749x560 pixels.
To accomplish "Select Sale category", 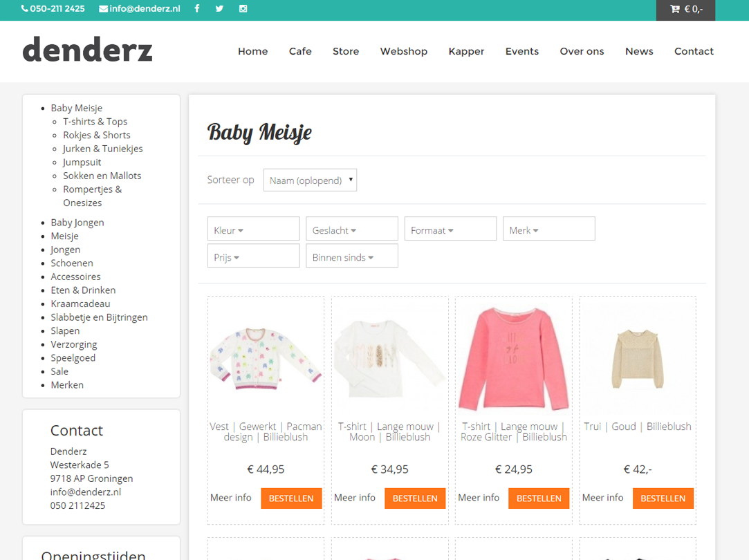I will tap(59, 371).
